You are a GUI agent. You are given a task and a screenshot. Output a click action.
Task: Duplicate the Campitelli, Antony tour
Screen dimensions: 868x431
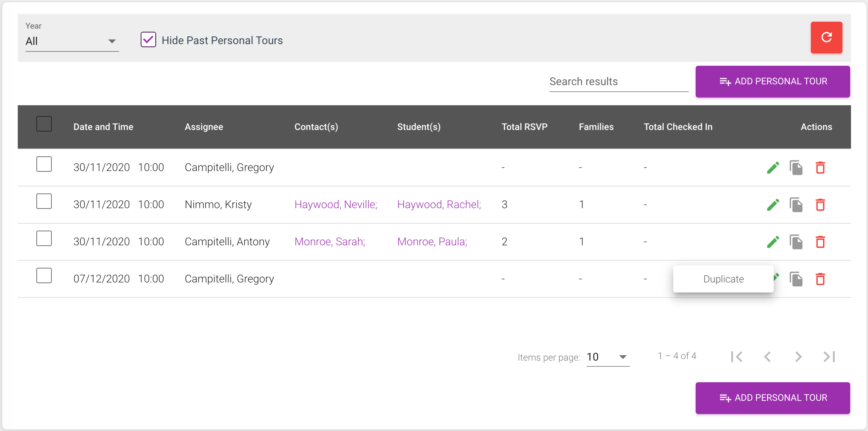tap(796, 242)
